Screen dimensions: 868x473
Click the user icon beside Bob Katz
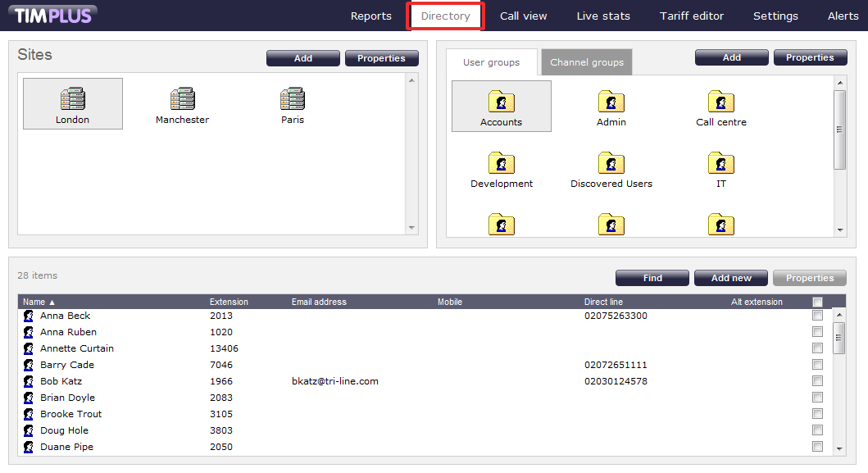tap(29, 381)
